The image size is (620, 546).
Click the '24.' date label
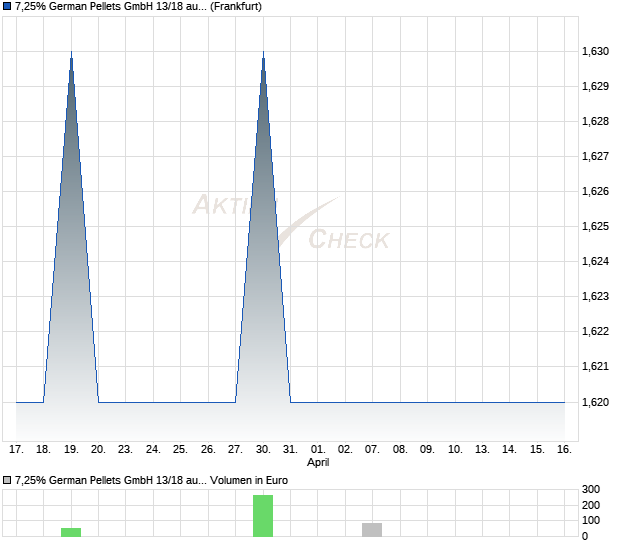[x=153, y=450]
